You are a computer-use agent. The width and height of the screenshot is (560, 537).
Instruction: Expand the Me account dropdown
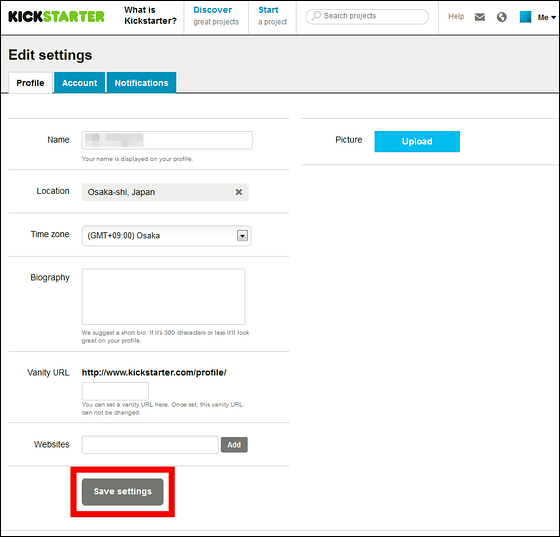click(547, 17)
